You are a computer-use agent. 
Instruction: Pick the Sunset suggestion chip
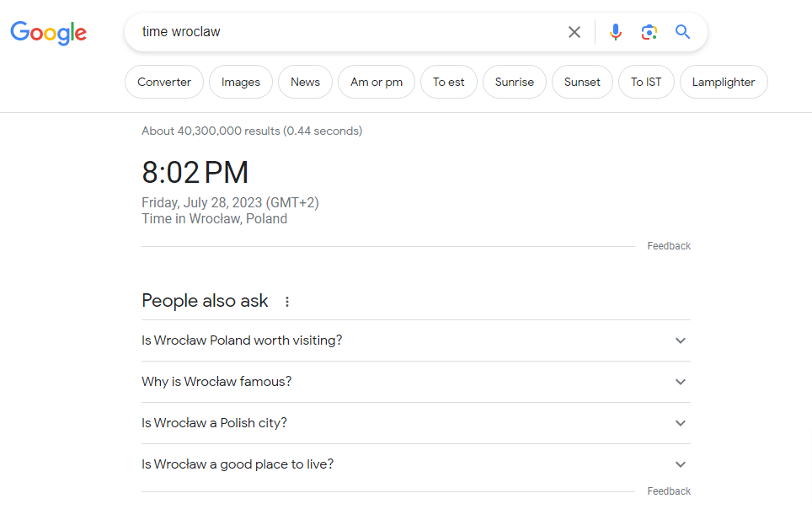tap(583, 82)
